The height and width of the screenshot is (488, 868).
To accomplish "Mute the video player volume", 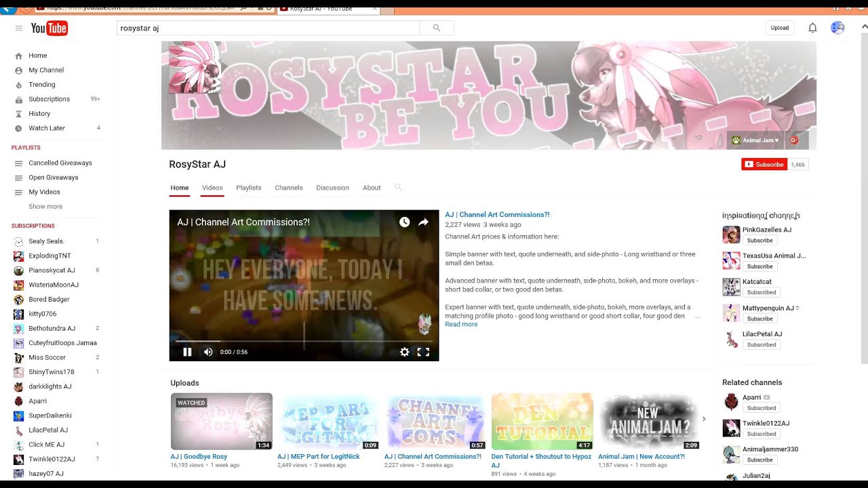I will point(208,352).
